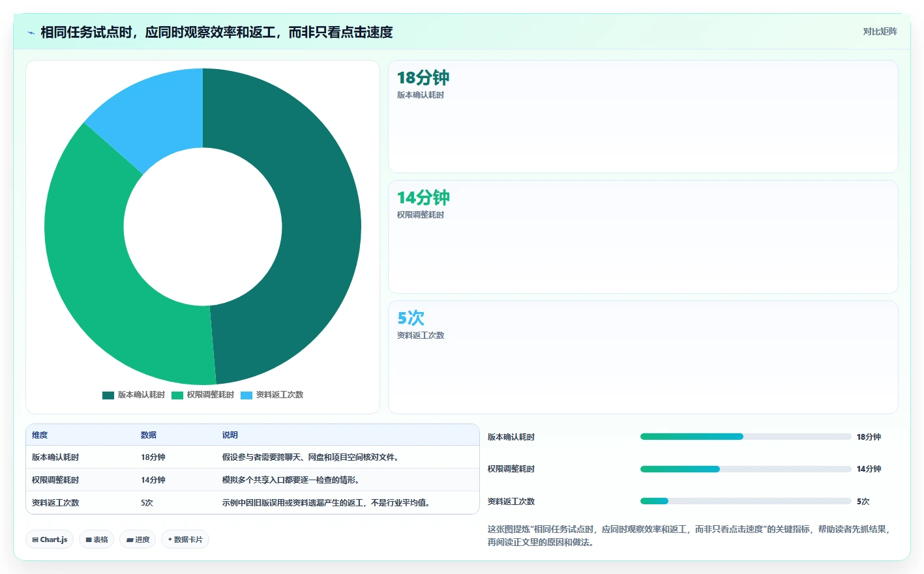Select the 18分钟 data card
Image resolution: width=924 pixels, height=574 pixels.
pos(643,117)
